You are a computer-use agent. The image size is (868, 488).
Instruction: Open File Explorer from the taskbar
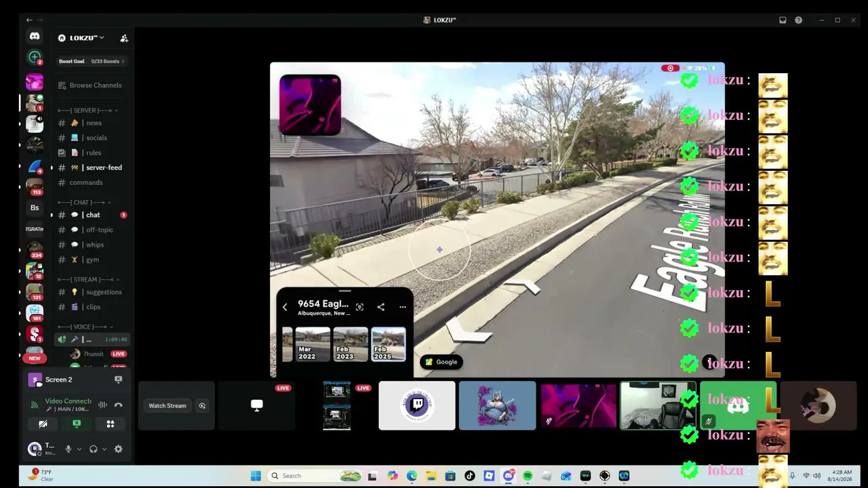click(431, 476)
